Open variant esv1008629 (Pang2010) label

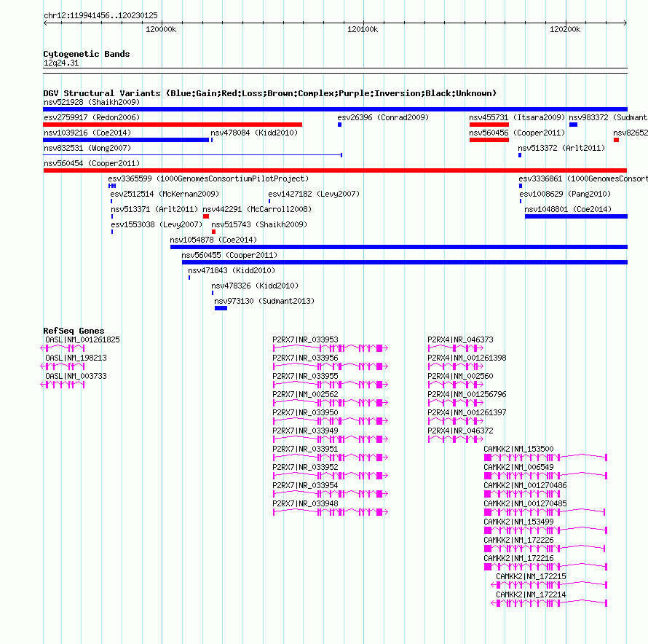565,194
